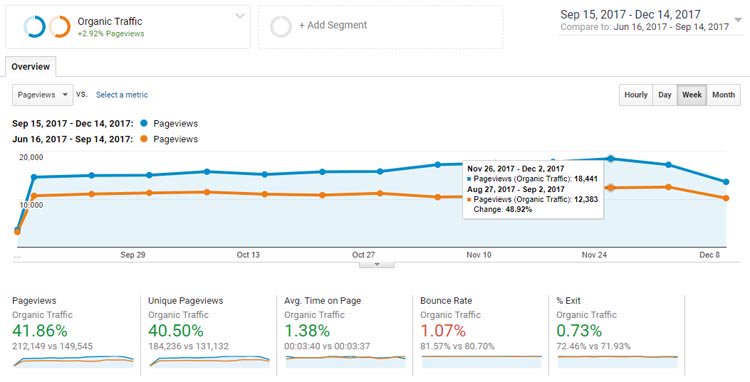Click the Pageviews 41.86% sparkline thumbnail
Viewport: 750px width, 382px height.
point(74,361)
